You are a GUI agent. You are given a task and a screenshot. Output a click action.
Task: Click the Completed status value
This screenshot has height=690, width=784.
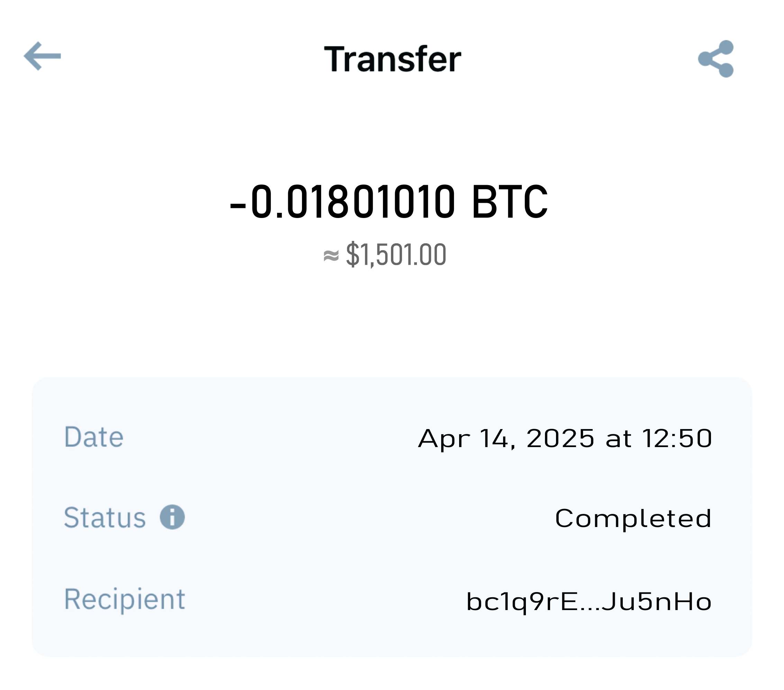pos(633,519)
